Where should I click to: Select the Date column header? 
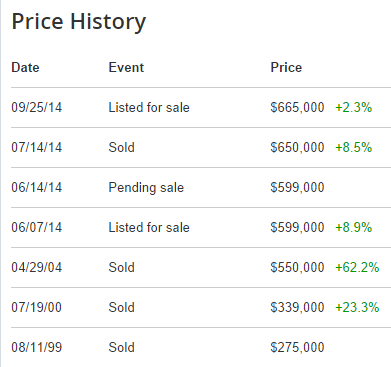(x=25, y=67)
